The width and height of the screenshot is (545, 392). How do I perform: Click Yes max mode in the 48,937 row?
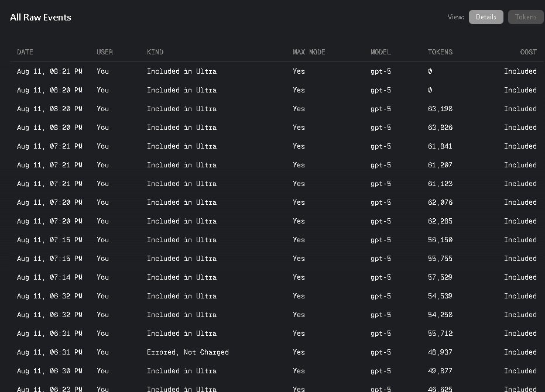click(299, 353)
